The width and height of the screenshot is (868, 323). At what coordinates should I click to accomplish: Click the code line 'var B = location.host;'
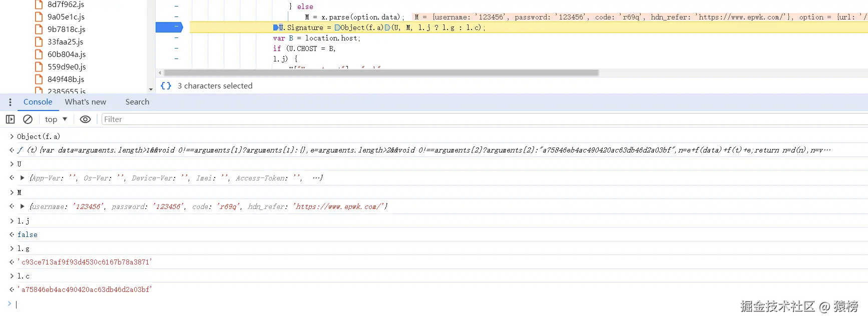click(x=316, y=38)
